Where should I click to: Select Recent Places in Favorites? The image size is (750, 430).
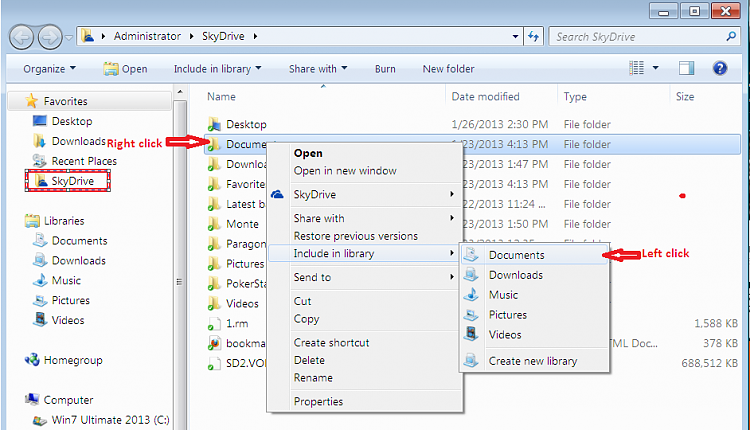[x=74, y=161]
